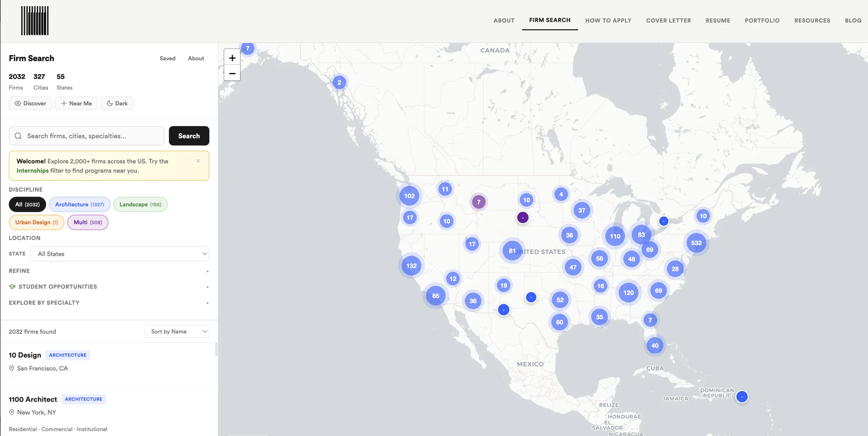This screenshot has height=436, width=868.
Task: Open the Cover Letter nav item
Action: click(x=668, y=20)
